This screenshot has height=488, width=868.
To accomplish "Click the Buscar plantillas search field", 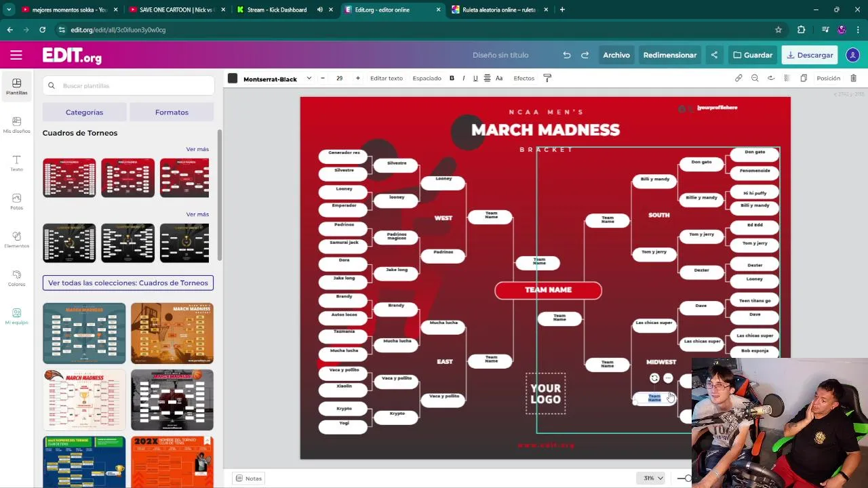I will [x=129, y=85].
